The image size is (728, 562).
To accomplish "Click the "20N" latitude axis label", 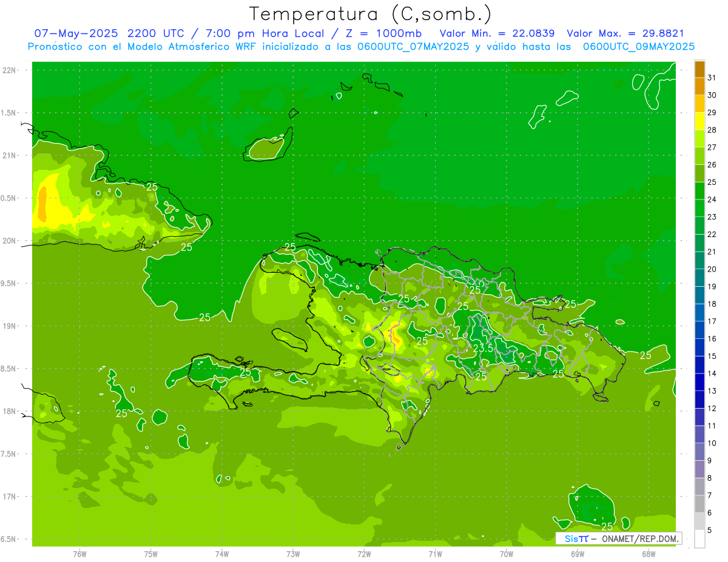I will coord(10,241).
